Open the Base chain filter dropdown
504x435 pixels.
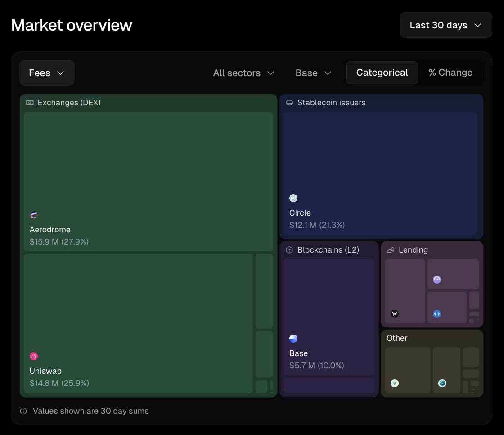point(313,73)
